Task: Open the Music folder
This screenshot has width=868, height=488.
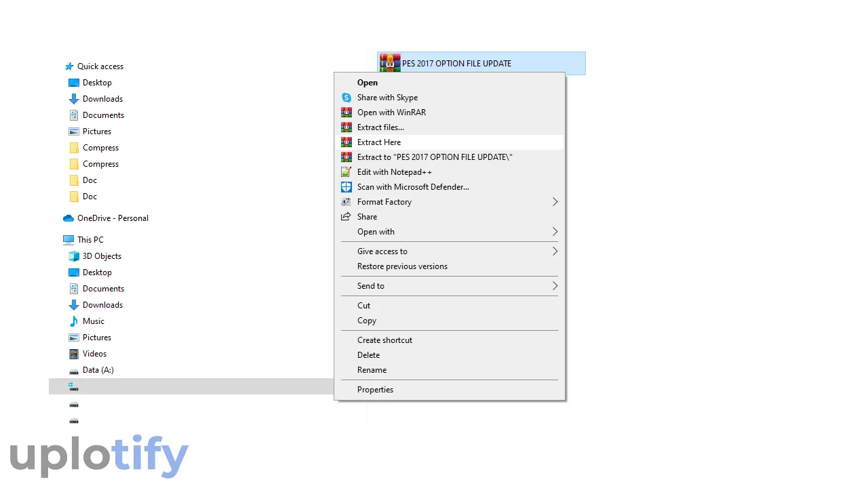Action: click(x=94, y=321)
